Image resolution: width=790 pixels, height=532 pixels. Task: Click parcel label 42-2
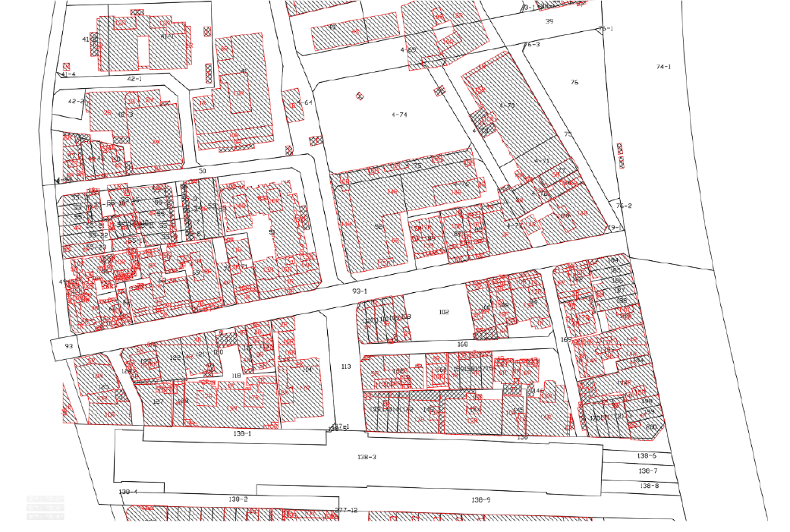click(76, 101)
